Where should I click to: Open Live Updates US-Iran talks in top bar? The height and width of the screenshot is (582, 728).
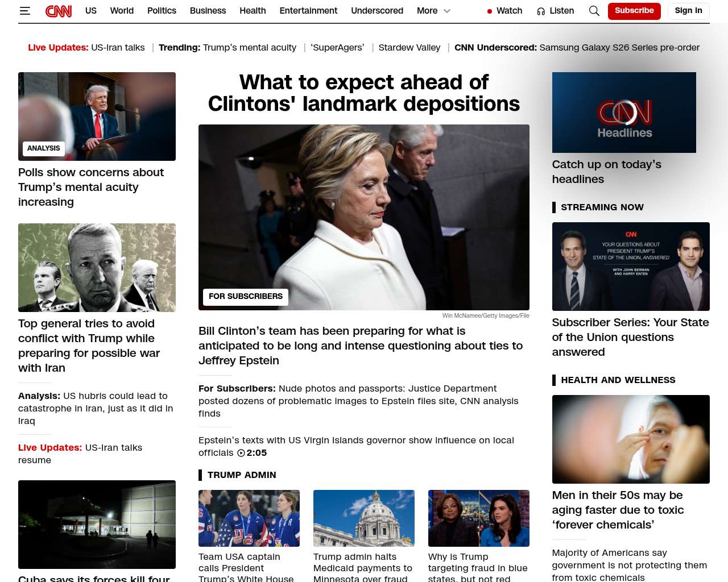click(86, 48)
